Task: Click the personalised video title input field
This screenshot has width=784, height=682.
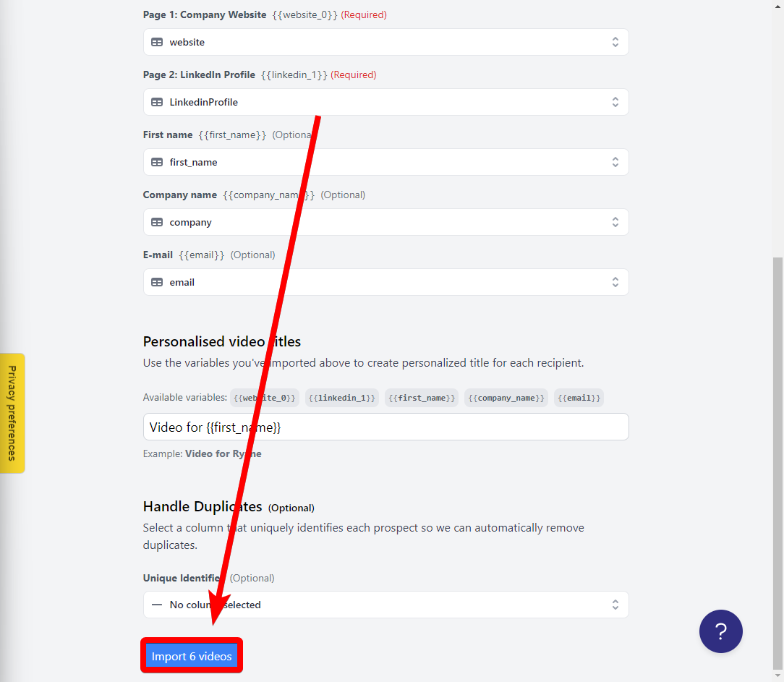Action: click(x=385, y=427)
